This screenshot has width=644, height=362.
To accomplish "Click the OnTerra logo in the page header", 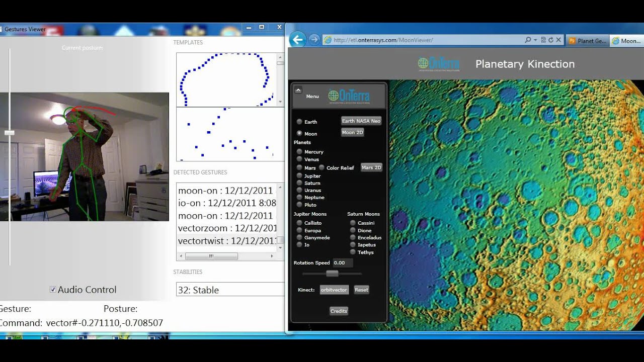I will click(x=438, y=64).
